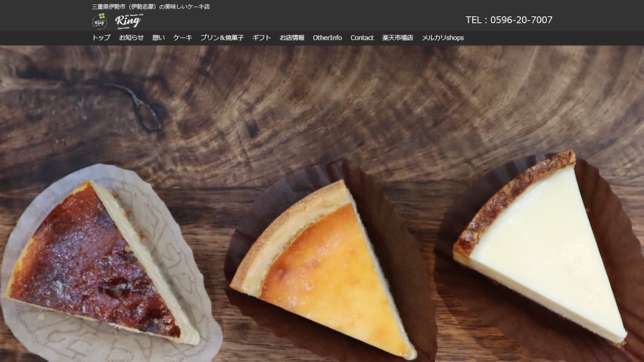Open the トップ menu item

coord(101,38)
